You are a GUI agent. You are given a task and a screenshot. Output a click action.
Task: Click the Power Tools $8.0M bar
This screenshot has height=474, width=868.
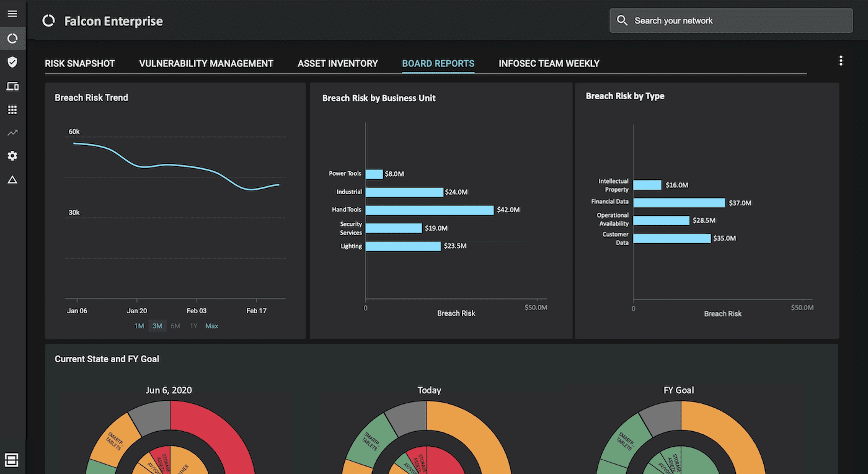(374, 174)
